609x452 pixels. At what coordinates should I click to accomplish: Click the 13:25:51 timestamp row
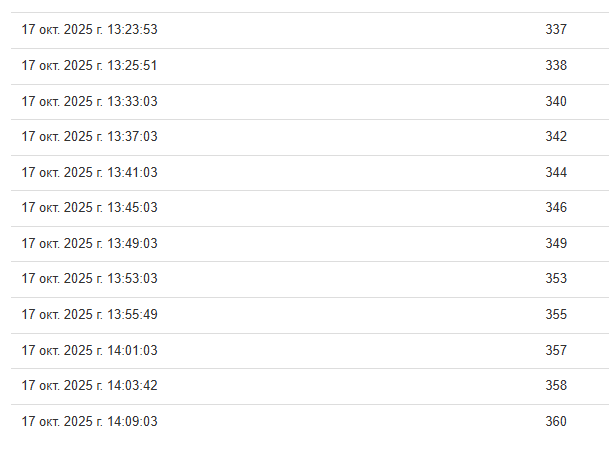pos(89,66)
